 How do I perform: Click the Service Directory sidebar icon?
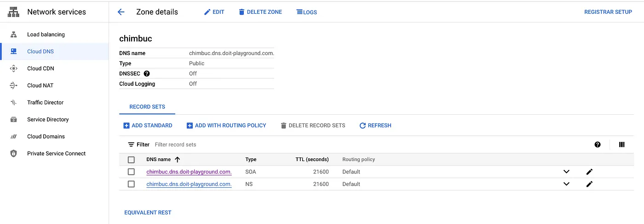coord(14,119)
